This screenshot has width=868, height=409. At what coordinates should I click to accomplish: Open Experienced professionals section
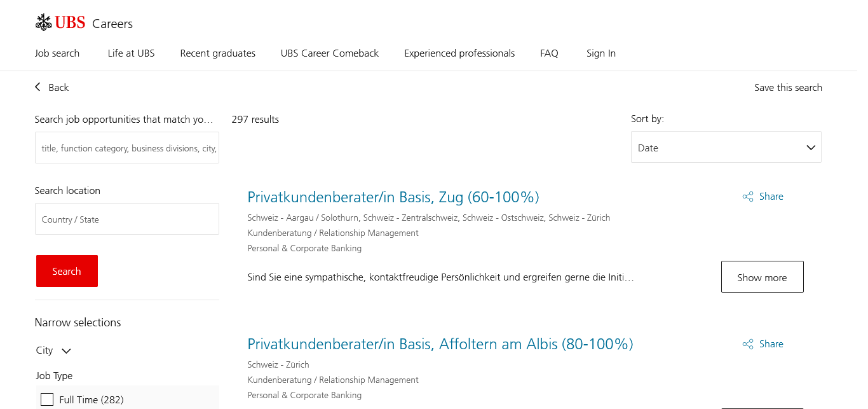[459, 53]
